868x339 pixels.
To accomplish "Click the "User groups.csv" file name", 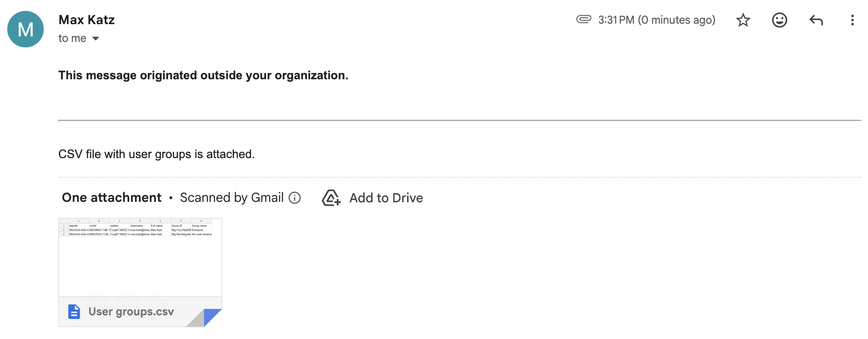I will (131, 312).
